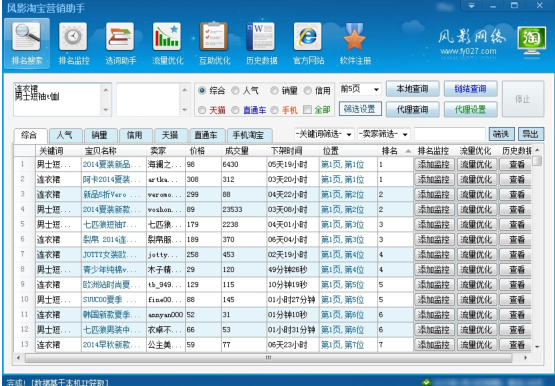Switch to the 手机淘宝 results tab
The width and height of the screenshot is (555, 386).
click(x=249, y=135)
